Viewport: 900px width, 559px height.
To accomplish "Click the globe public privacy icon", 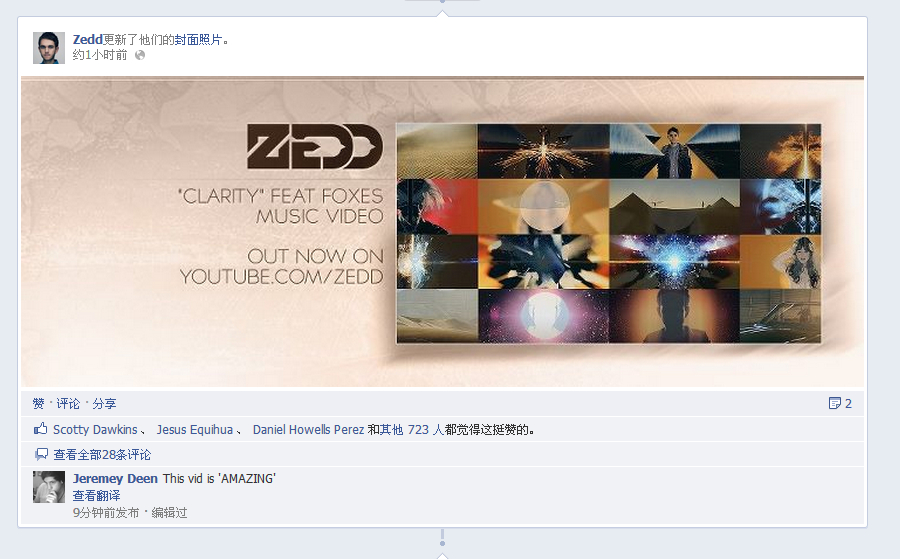I will coord(139,55).
